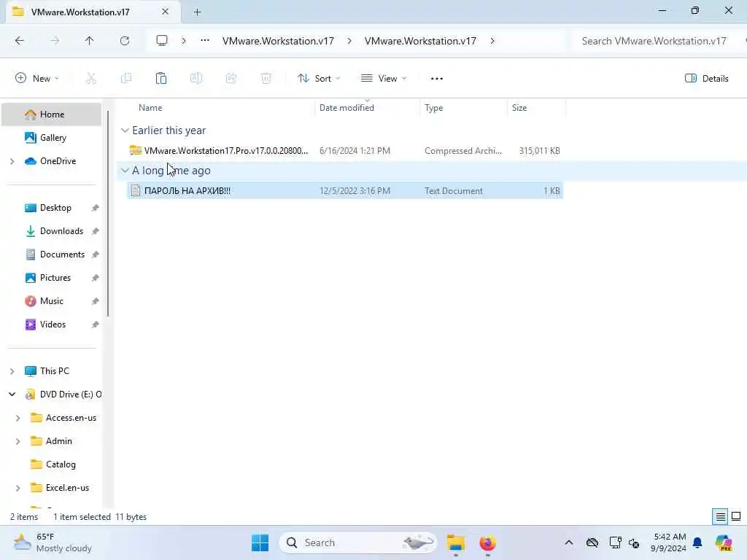
Task: Open the Excel.en-us folder in tree
Action: tap(67, 488)
